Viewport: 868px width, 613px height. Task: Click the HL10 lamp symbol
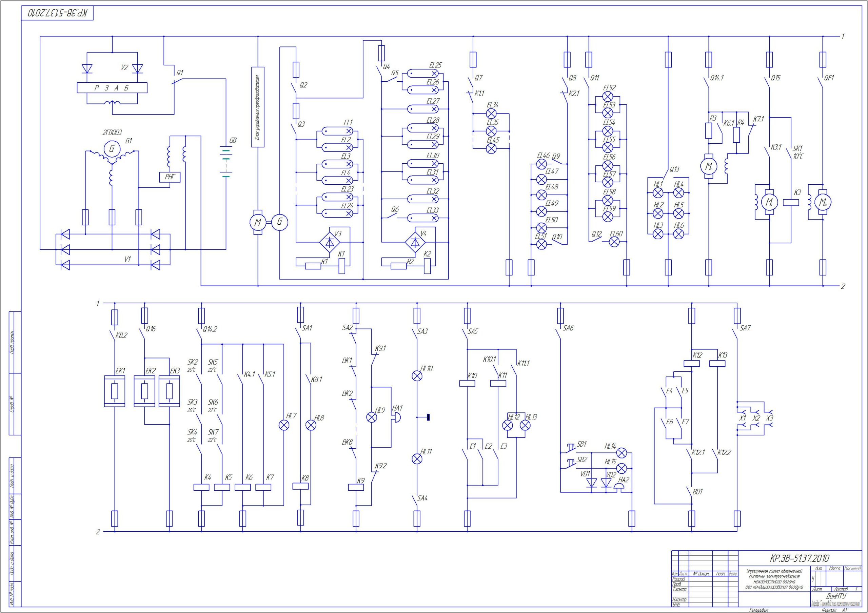click(x=417, y=376)
